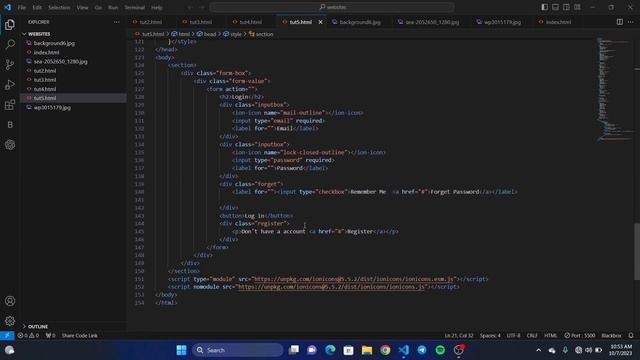Screen dimensions: 640x360
Task: Open the Source Control view
Action: click(x=10, y=64)
